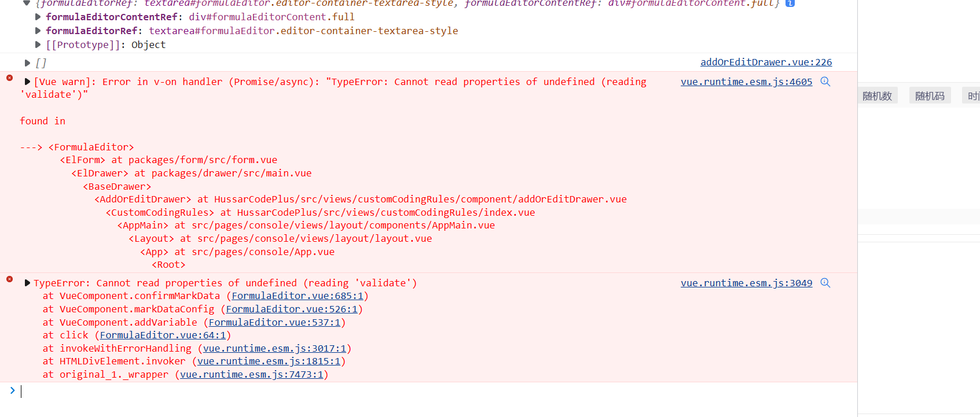Open vue.runtime.esm.js:1815:1 stack link
Viewport: 980px width, 417px height.
[x=269, y=361]
